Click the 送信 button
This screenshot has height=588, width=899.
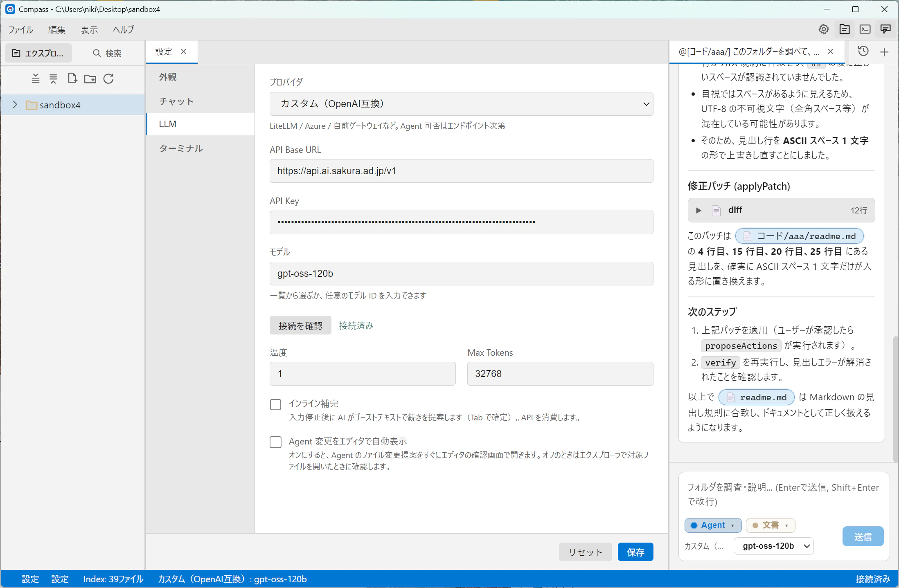[863, 536]
